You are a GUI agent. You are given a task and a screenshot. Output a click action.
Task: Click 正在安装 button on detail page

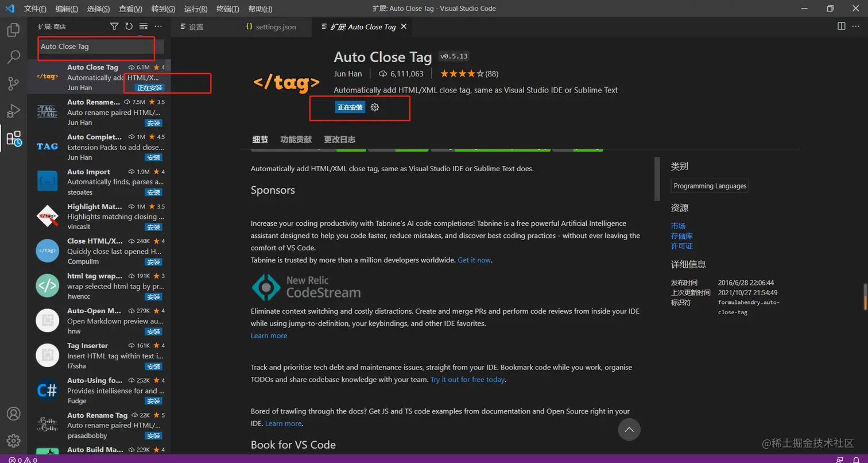[350, 107]
